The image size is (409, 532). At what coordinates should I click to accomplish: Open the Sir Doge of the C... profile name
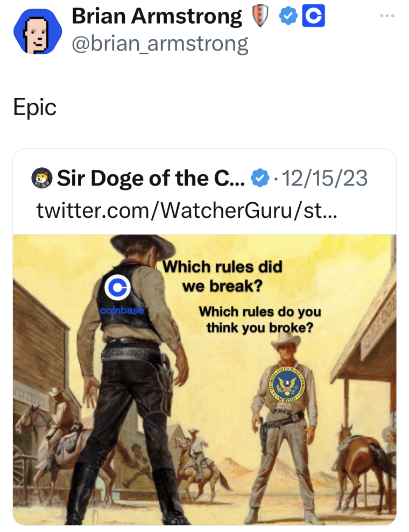point(150,178)
